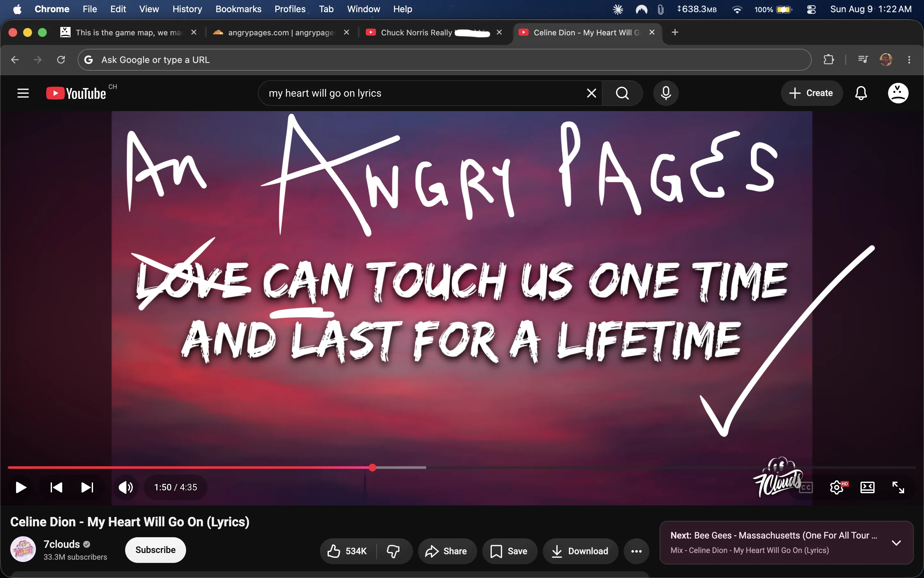The width and height of the screenshot is (924, 578).
Task: Open the 7clouds watermark in the player
Action: pyautogui.click(x=777, y=477)
